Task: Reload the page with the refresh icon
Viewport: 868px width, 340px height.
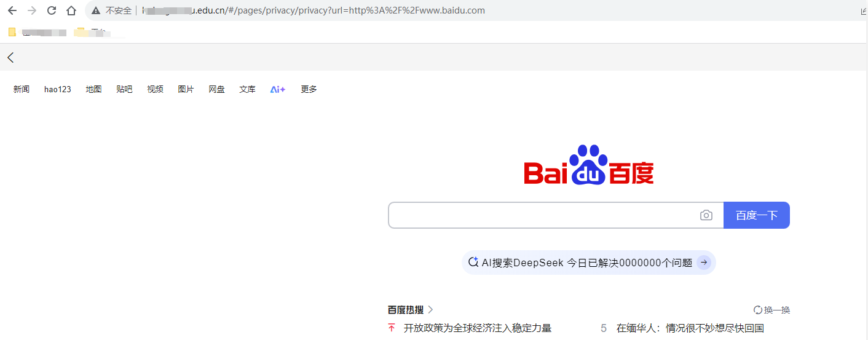Action: click(52, 10)
